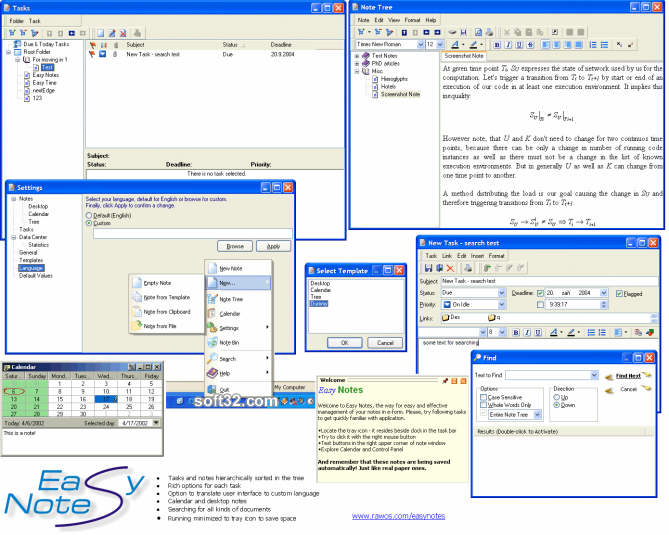Click the delete task icon in Tasks toolbar
This screenshot has height=535, width=669.
coord(123,33)
